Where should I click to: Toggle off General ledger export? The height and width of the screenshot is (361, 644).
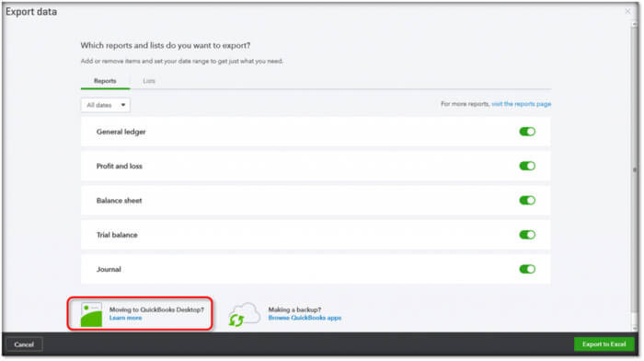click(527, 132)
